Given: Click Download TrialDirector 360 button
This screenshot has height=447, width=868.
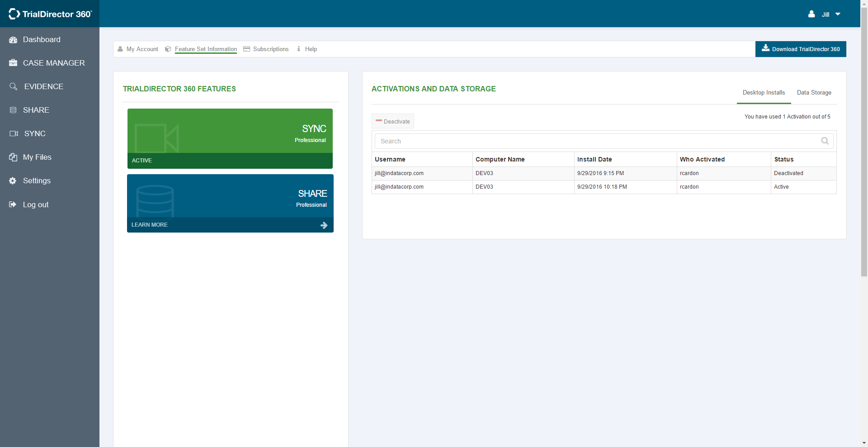Looking at the screenshot, I should click(x=801, y=49).
